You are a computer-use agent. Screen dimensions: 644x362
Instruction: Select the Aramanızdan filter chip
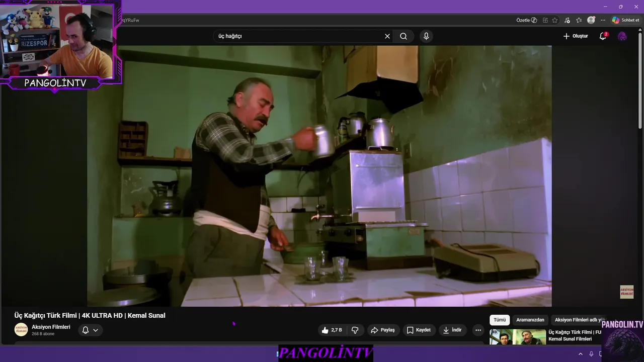click(530, 320)
